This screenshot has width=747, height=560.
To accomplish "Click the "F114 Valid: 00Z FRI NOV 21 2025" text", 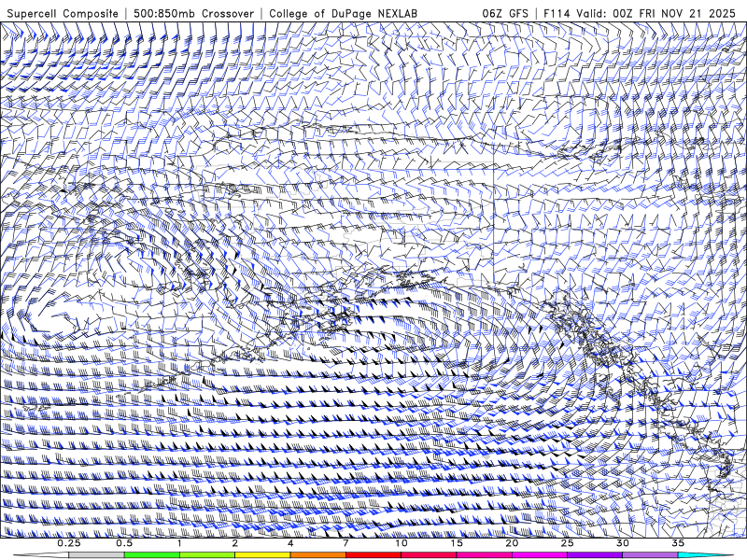I will [640, 13].
